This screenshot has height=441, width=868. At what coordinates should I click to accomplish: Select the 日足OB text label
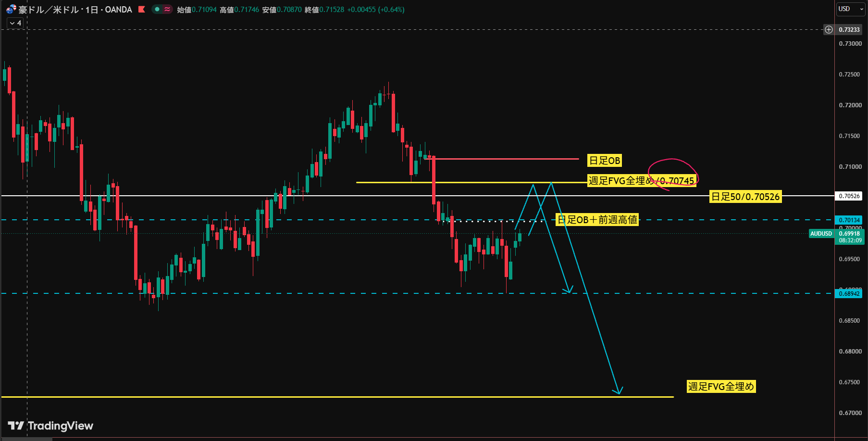(x=605, y=161)
